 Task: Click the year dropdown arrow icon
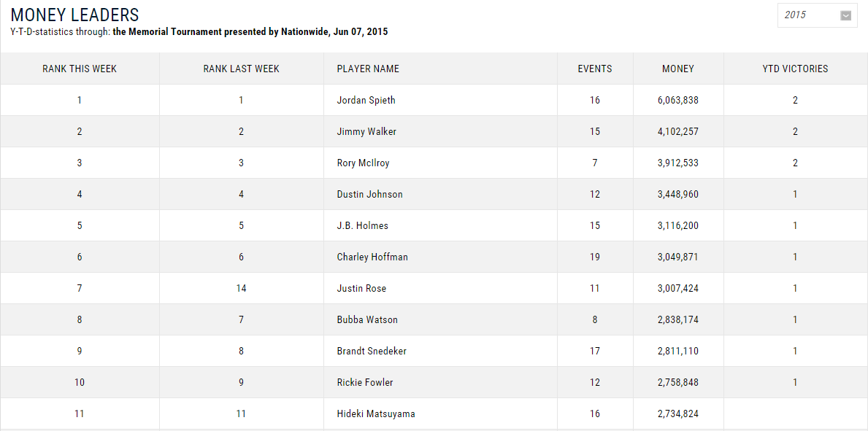point(846,15)
